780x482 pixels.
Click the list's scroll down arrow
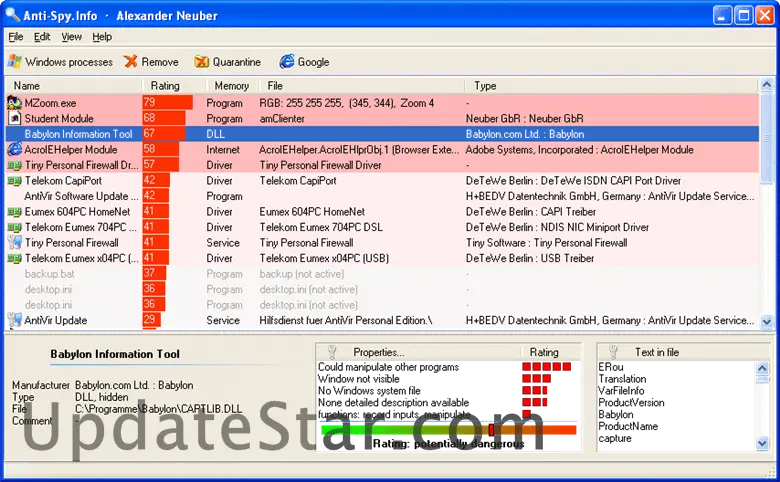pos(768,322)
